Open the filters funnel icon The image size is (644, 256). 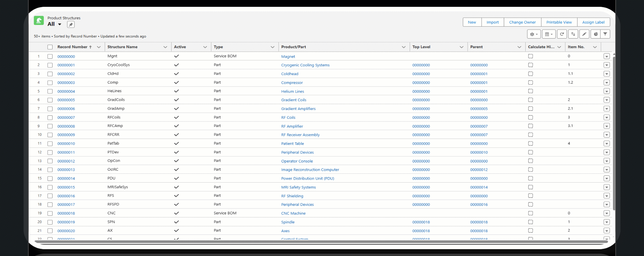click(x=605, y=34)
